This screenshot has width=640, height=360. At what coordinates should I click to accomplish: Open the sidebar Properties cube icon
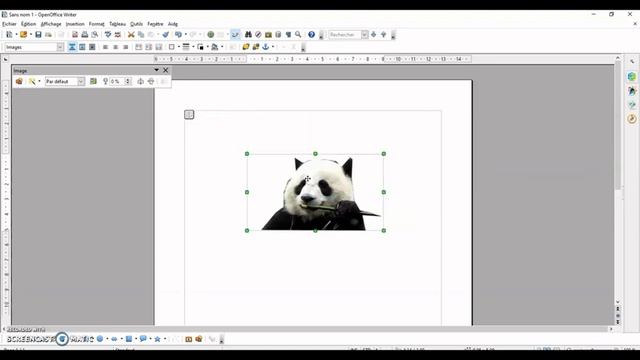pos(632,76)
